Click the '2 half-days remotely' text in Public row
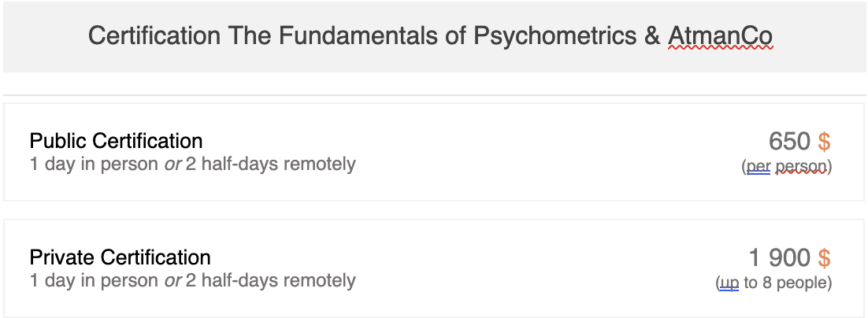The height and width of the screenshot is (318, 868). point(271,165)
